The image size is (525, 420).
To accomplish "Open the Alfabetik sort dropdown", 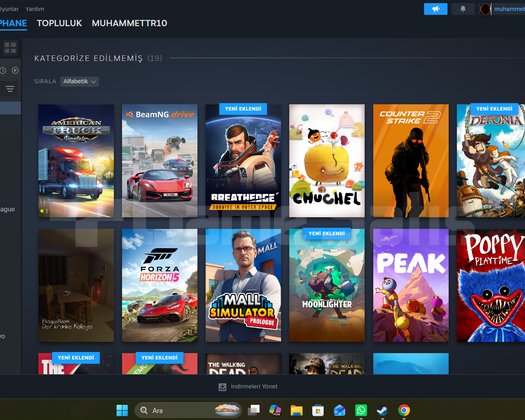I will [80, 81].
